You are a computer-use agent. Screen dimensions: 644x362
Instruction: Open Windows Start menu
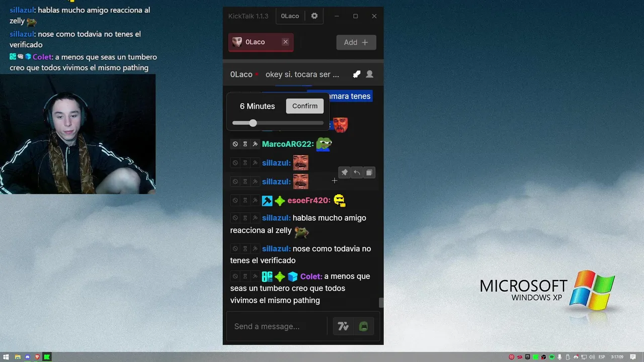[7, 357]
